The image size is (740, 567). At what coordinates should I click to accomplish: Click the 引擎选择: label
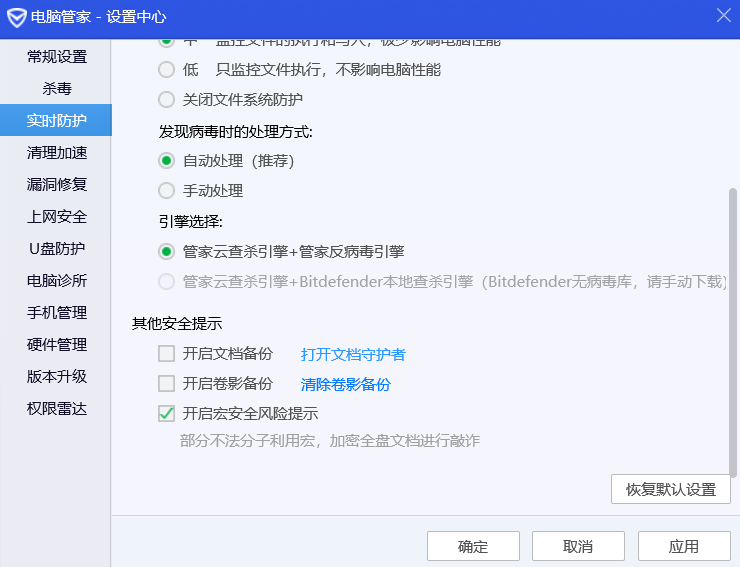coord(191,221)
